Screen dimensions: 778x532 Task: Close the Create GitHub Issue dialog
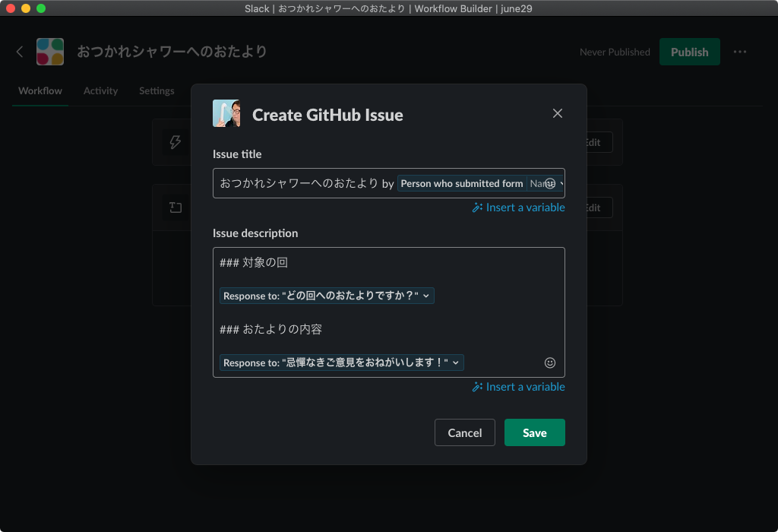(x=557, y=114)
